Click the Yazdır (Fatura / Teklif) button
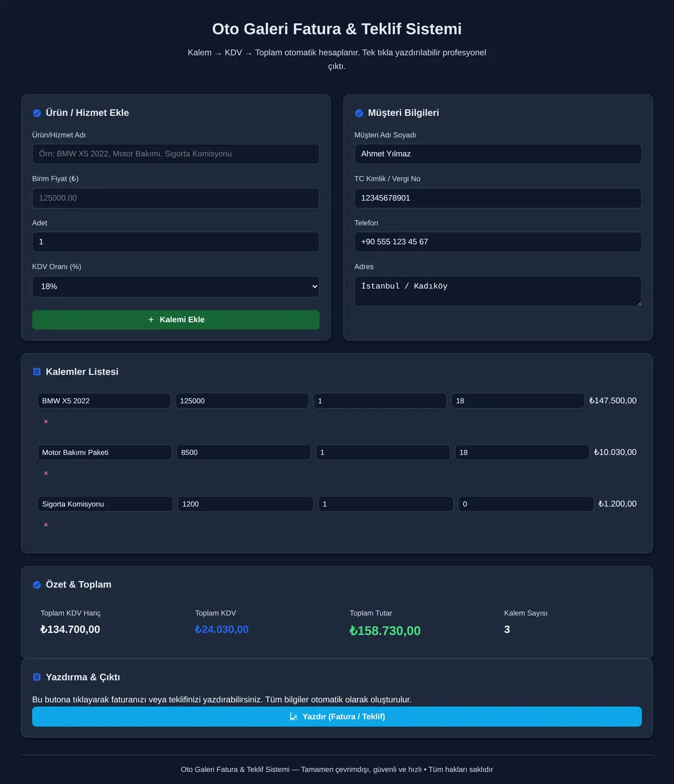This screenshot has height=784, width=674. (x=337, y=717)
